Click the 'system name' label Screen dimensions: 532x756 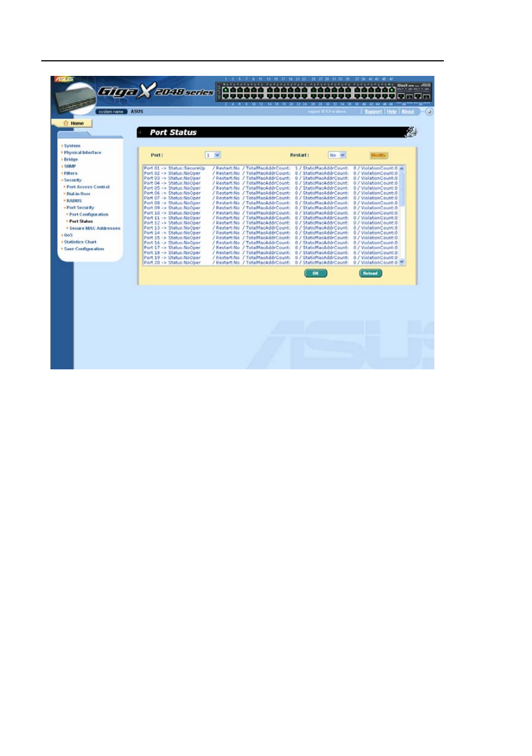(x=111, y=112)
